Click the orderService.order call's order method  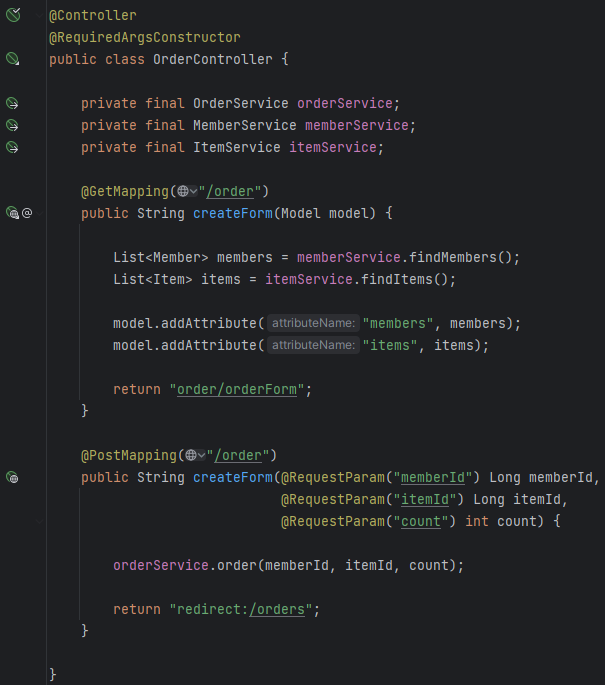[237, 565]
